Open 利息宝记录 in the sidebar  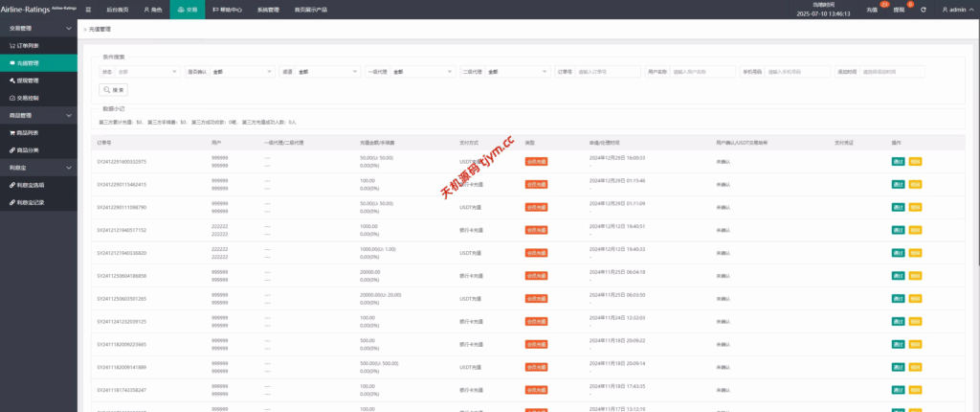31,201
